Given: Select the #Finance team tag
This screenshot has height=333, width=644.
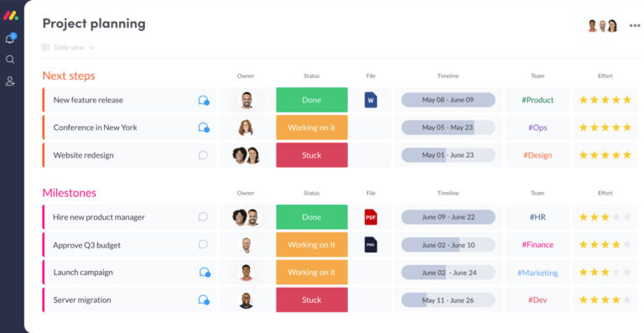Looking at the screenshot, I should (x=538, y=245).
